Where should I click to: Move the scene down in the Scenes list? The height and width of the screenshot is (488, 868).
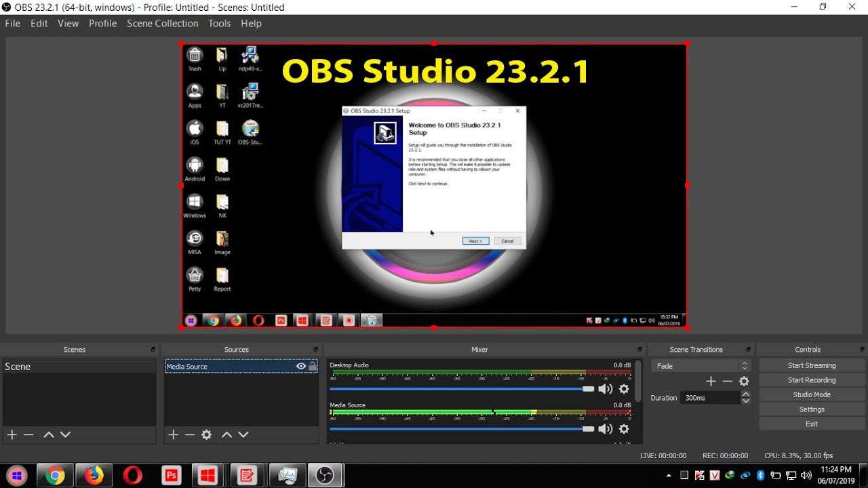click(x=65, y=434)
